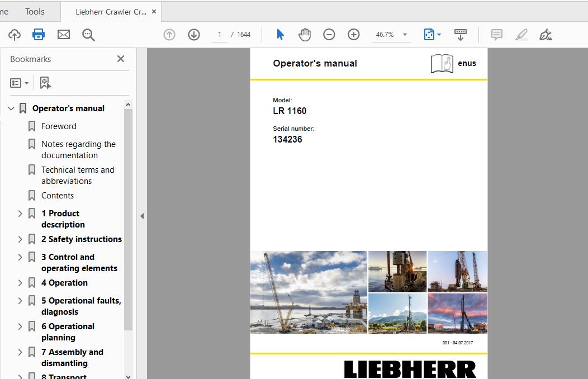Click the mountain landscape crane photo
The width and height of the screenshot is (588, 379).
pyautogui.click(x=397, y=314)
